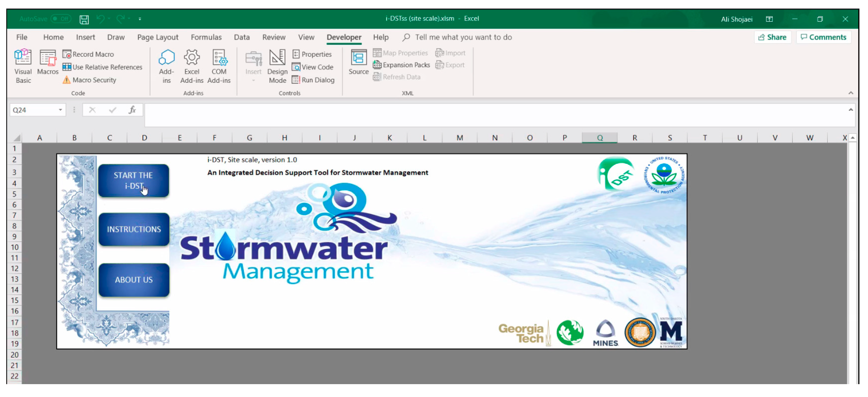Save the workbook with the disk icon
Viewport: 868px width, 397px height.
[84, 19]
